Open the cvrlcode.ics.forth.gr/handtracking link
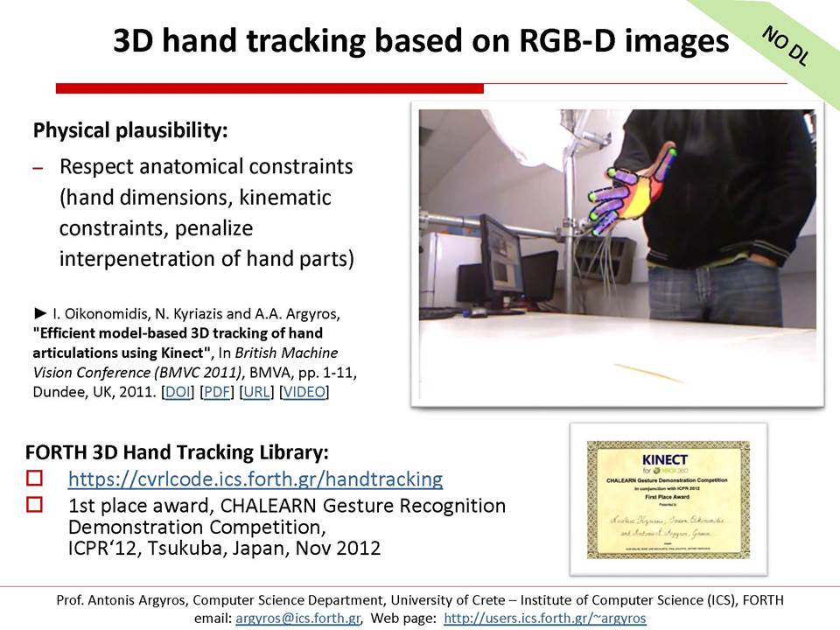Image resolution: width=840 pixels, height=630 pixels. click(255, 479)
